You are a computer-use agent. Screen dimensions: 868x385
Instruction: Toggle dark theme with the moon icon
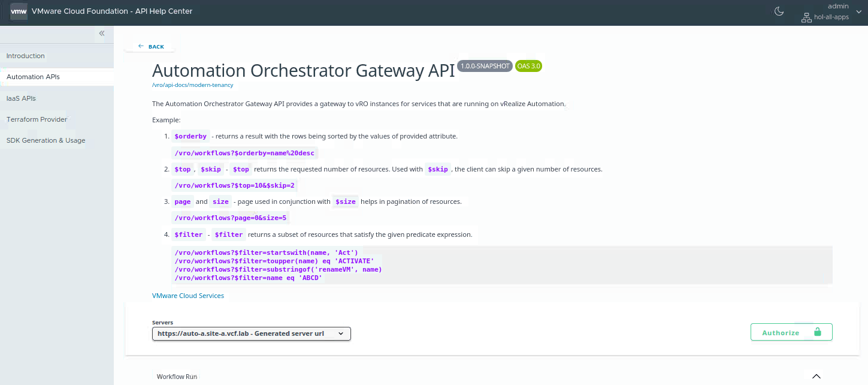coord(779,11)
